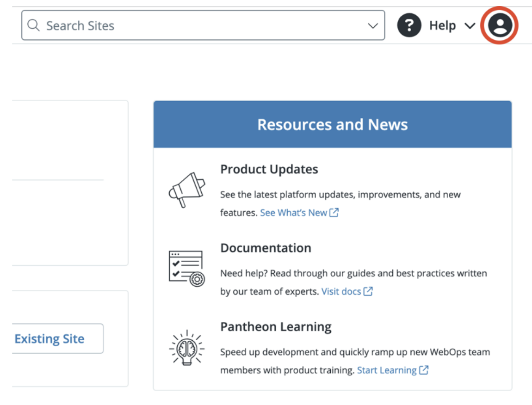Follow the See What's New link
This screenshot has width=532, height=405.
pyautogui.click(x=293, y=213)
